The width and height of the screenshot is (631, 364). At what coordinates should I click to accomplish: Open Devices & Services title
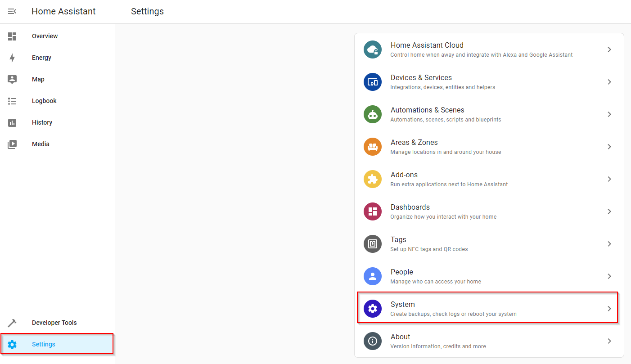pyautogui.click(x=421, y=77)
